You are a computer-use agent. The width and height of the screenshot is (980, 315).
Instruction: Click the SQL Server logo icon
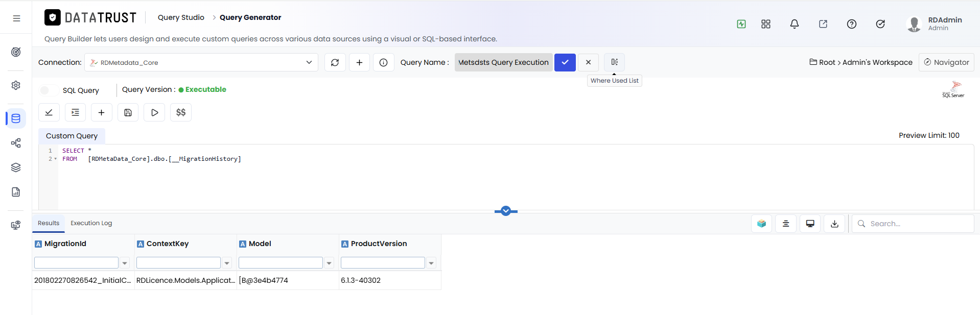(953, 89)
